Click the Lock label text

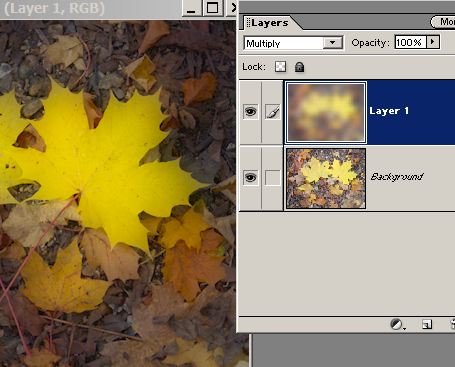(x=254, y=67)
